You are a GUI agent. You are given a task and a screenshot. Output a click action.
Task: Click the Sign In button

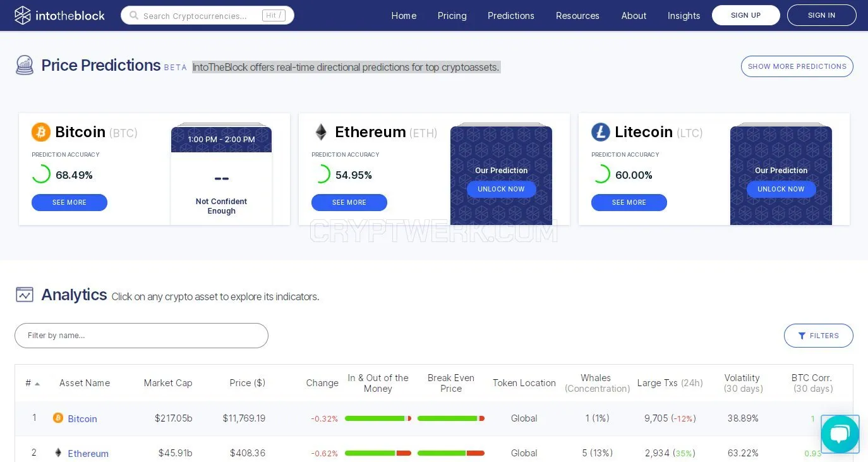822,15
